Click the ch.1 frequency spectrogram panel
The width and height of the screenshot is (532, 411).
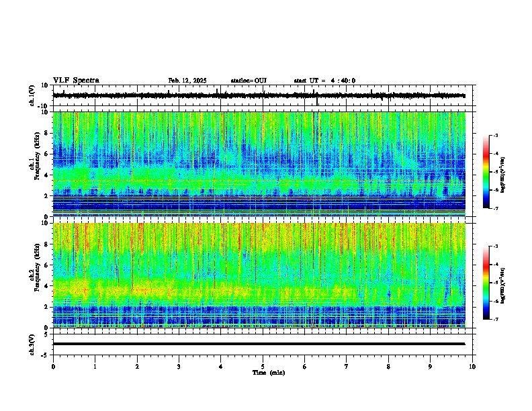coord(259,164)
